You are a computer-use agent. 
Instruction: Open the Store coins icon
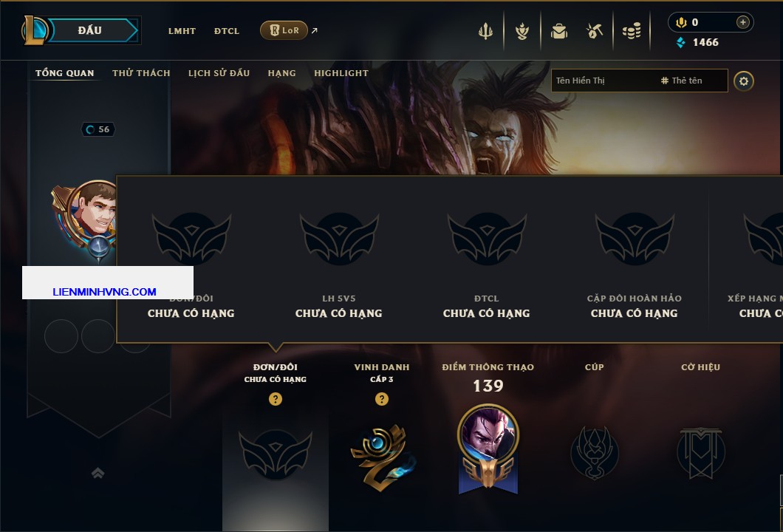(631, 32)
